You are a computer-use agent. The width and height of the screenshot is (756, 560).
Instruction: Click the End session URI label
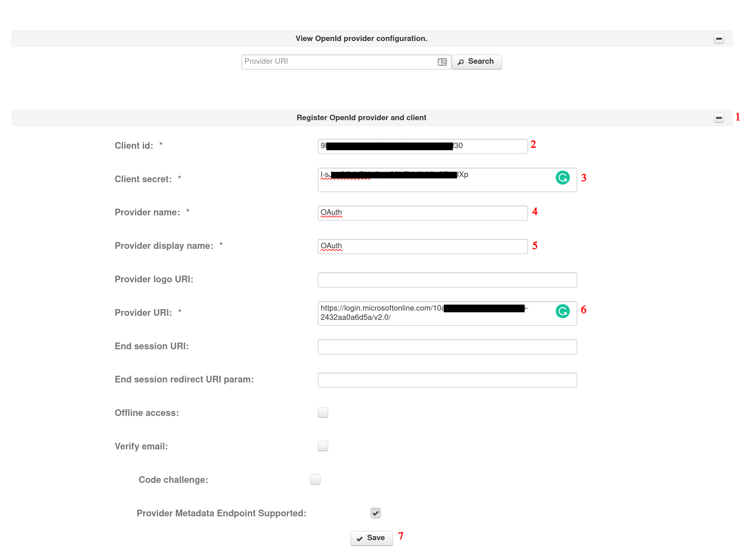pos(152,346)
